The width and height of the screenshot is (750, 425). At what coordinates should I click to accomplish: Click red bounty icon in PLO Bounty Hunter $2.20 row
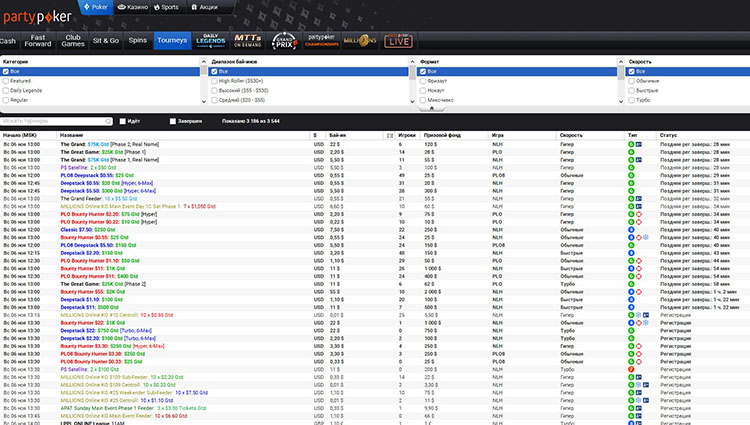[x=639, y=214]
